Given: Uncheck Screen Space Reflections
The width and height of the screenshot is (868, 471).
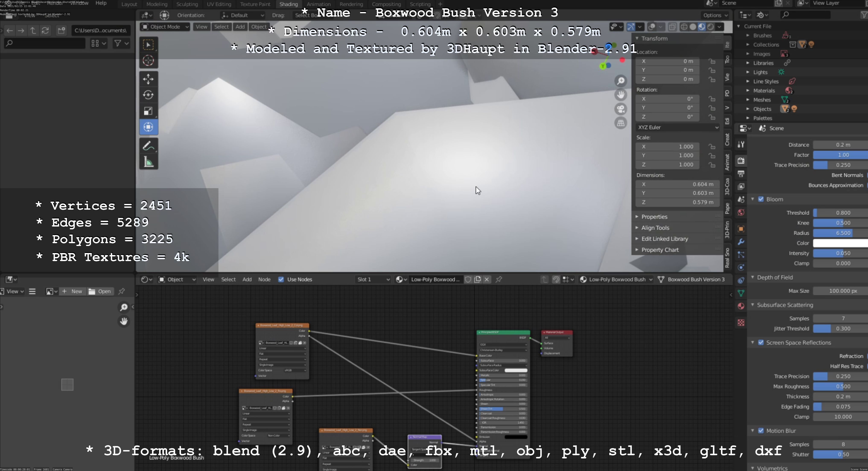Looking at the screenshot, I should pyautogui.click(x=761, y=343).
